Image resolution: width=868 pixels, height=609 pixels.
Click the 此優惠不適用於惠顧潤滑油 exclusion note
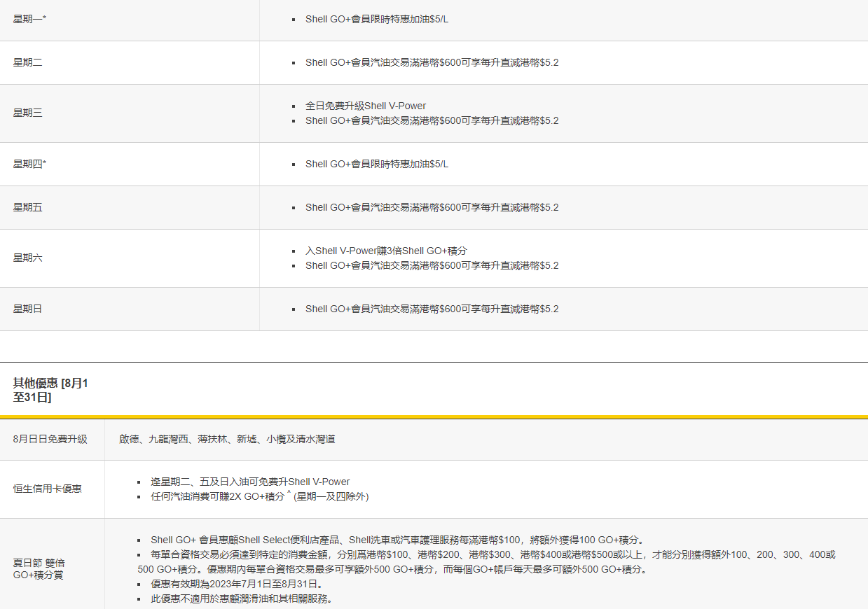pos(241,598)
